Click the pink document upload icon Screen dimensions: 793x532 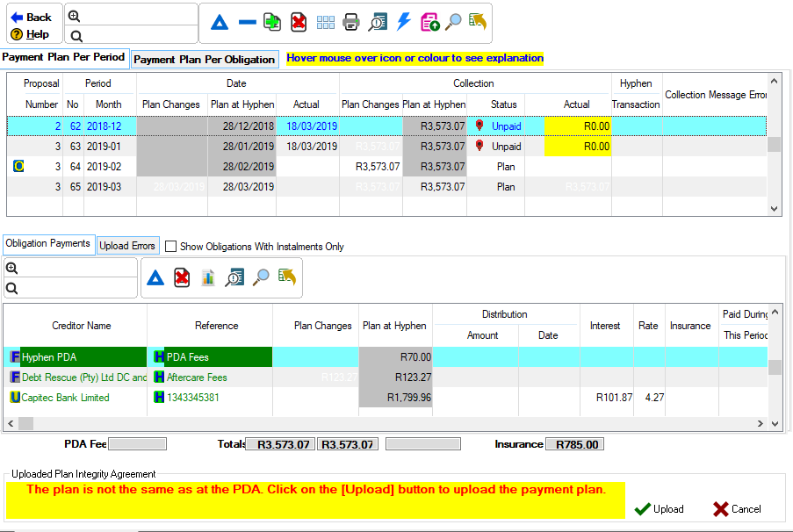pyautogui.click(x=429, y=23)
